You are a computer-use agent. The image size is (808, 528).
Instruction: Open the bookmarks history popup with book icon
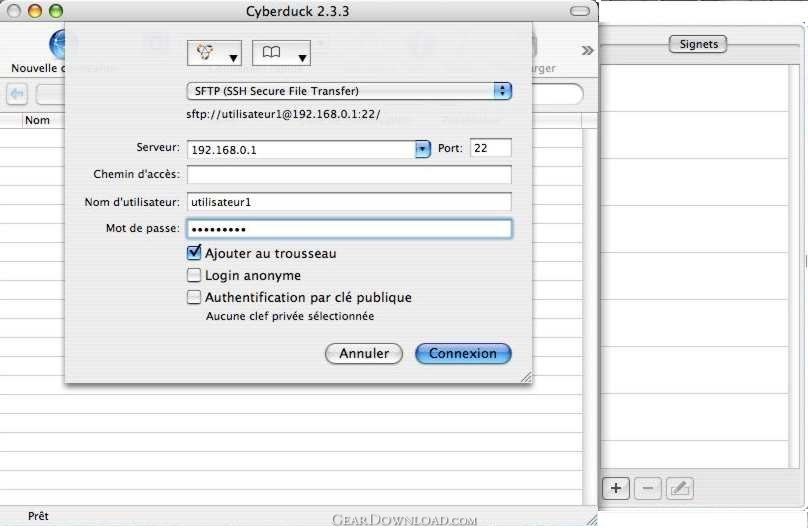click(281, 53)
